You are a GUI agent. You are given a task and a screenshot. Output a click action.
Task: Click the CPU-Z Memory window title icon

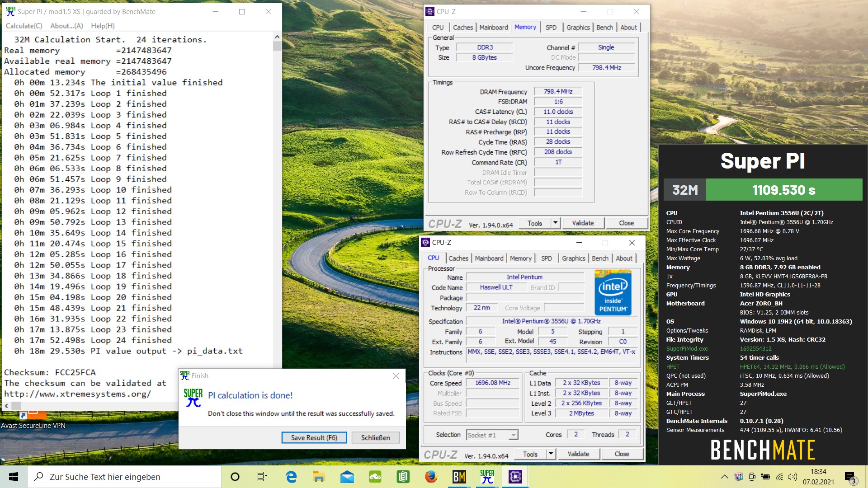pyautogui.click(x=430, y=12)
